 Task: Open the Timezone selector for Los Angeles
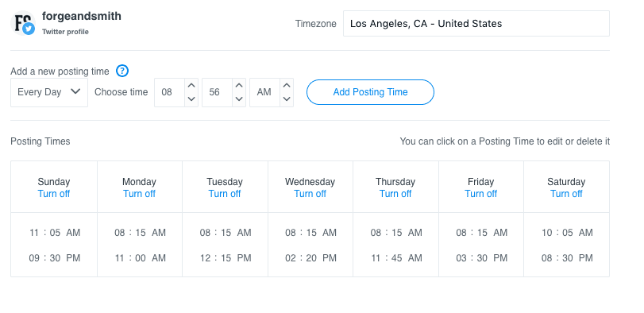(x=476, y=23)
